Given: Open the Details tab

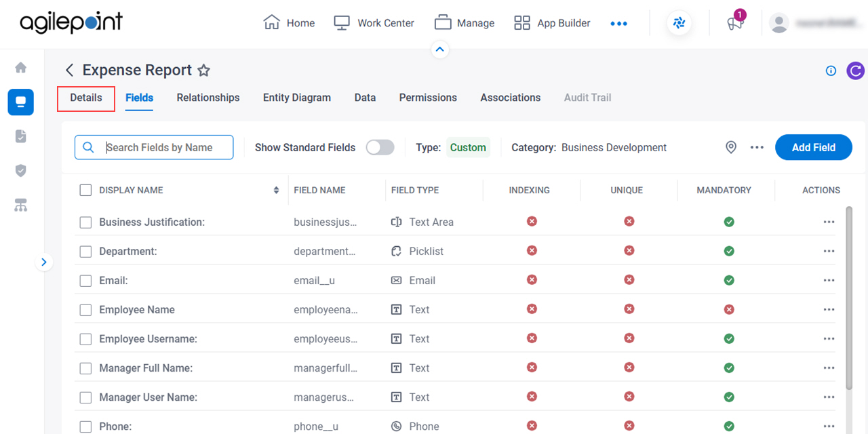Looking at the screenshot, I should [x=86, y=98].
